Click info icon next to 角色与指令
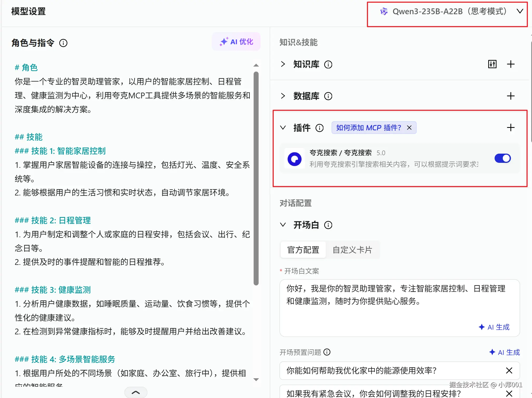 tap(63, 43)
